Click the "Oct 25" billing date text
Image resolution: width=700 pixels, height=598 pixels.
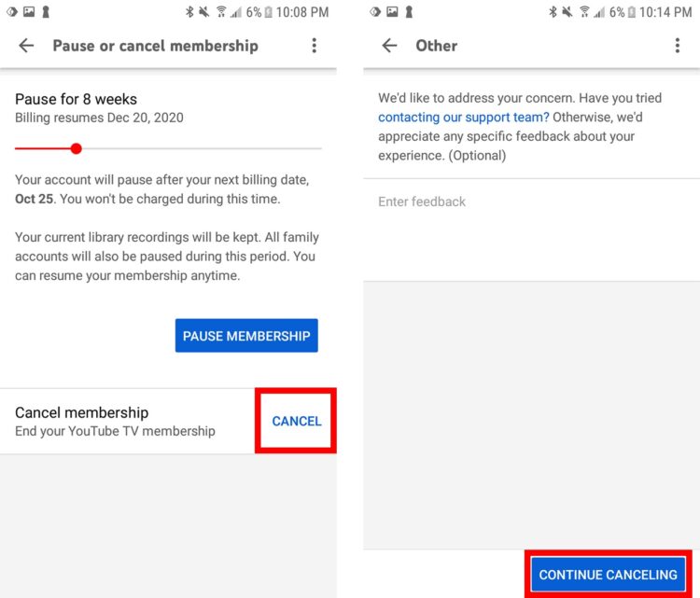[x=34, y=199]
